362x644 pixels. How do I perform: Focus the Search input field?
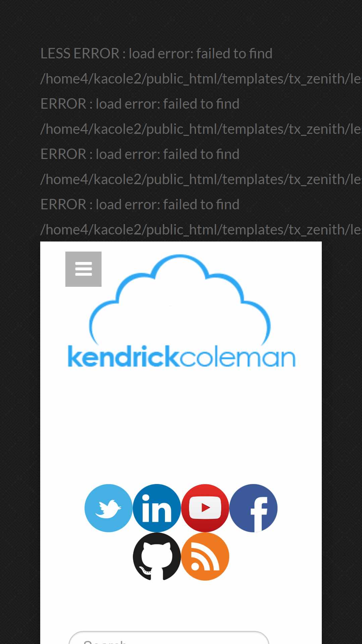pyautogui.click(x=169, y=638)
